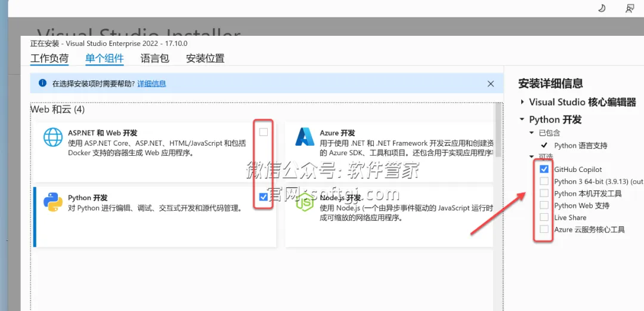Click the Web 和云 (4) category heading

58,109
